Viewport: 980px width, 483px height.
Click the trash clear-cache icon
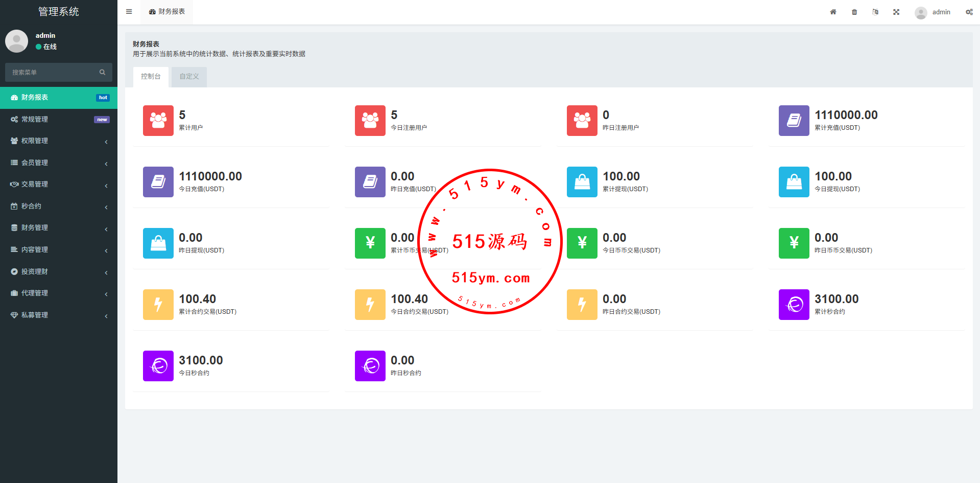pos(854,12)
